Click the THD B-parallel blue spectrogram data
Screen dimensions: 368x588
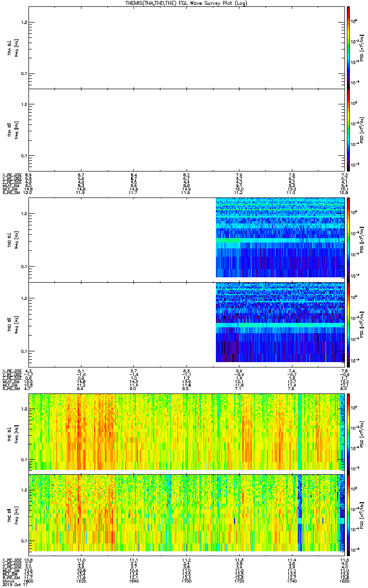280,322
